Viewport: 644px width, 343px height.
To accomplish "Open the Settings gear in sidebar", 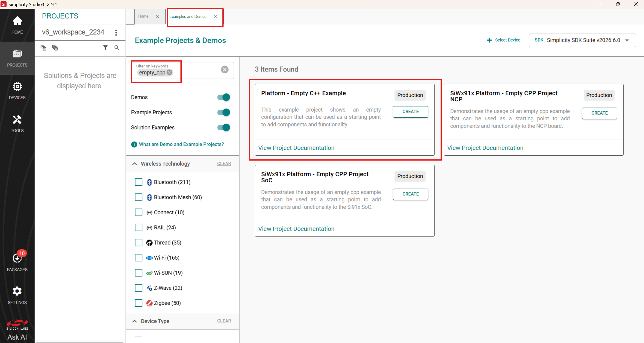I will click(x=17, y=295).
